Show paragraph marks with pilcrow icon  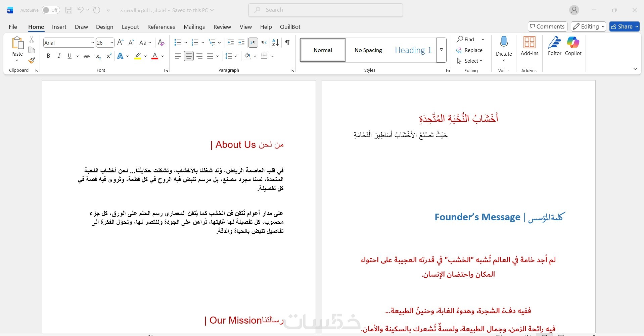[287, 43]
